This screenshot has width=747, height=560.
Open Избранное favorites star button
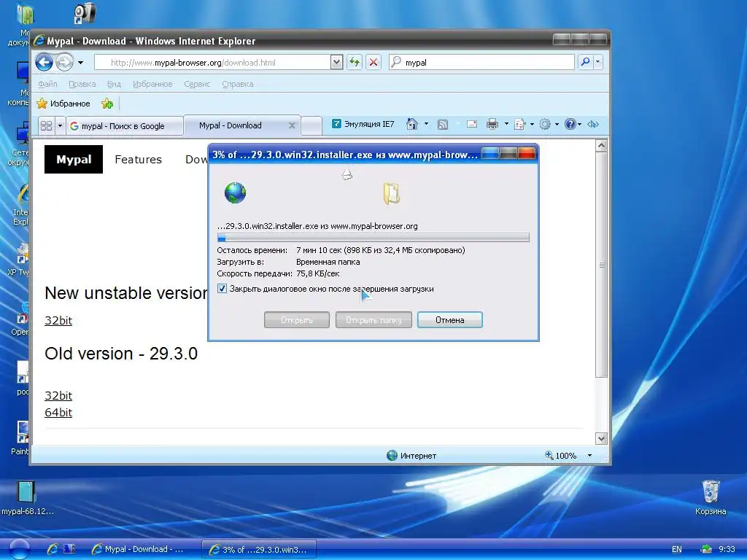coord(63,104)
